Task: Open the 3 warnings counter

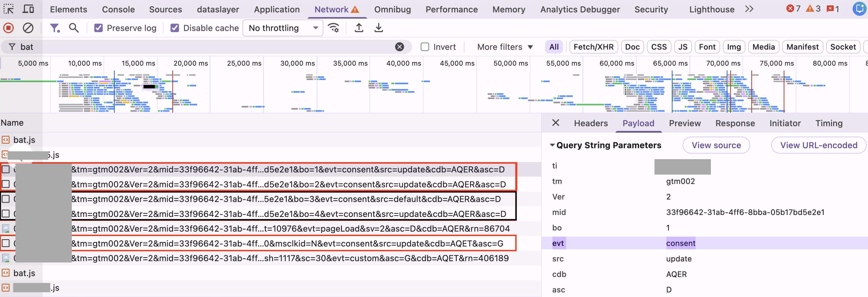Action: pyautogui.click(x=813, y=9)
